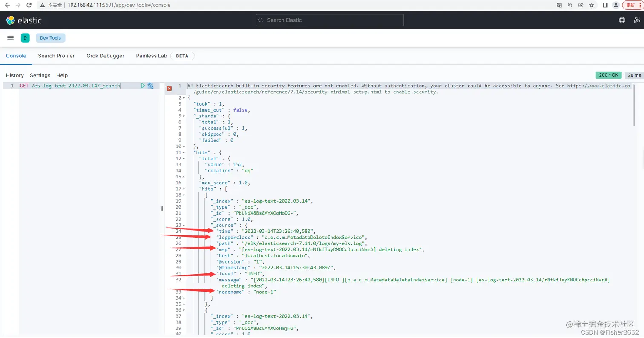Open the console Help panel
Viewport: 644px width, 338px height.
[62, 75]
